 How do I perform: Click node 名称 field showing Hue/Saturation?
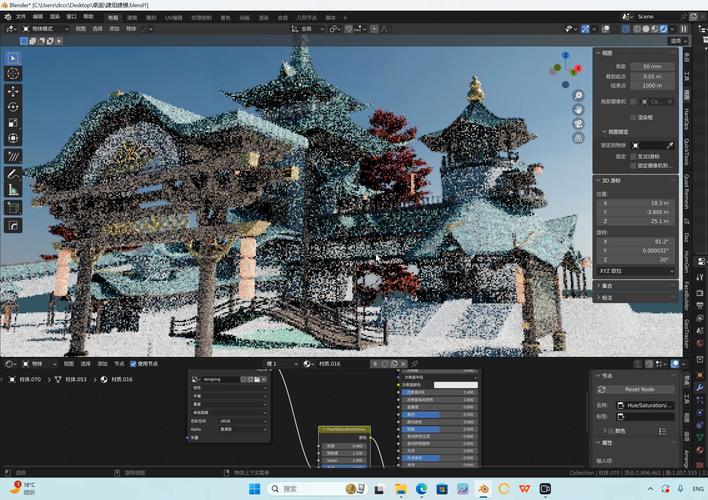point(646,405)
